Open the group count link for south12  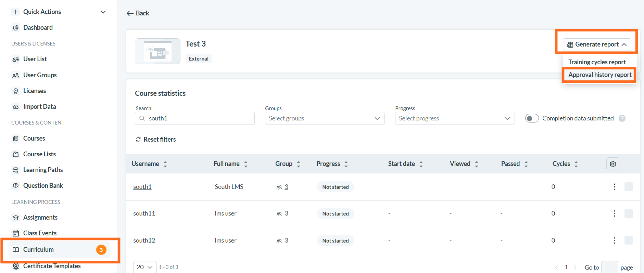(x=286, y=240)
